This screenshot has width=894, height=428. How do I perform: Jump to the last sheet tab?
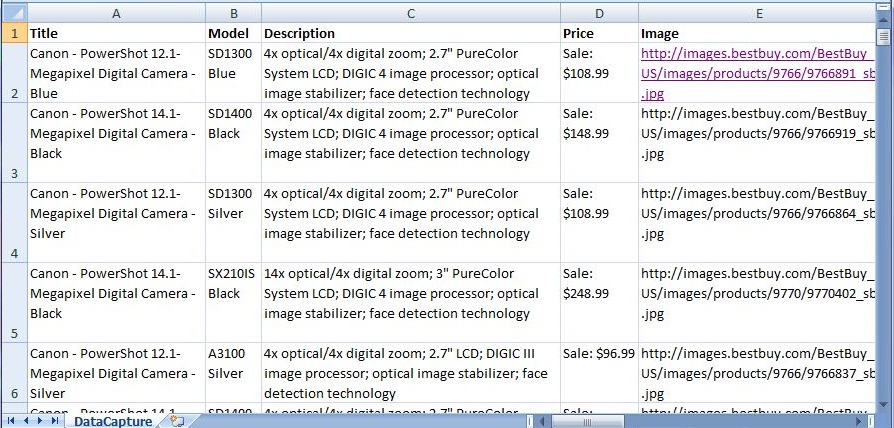tap(54, 421)
